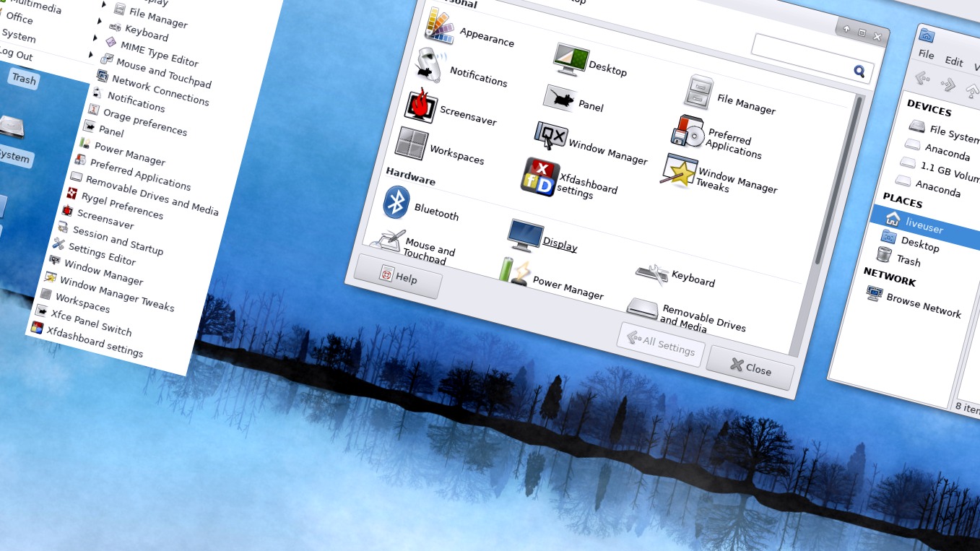Focus the Settings window search field
The width and height of the screenshot is (980, 551).
pos(811,58)
